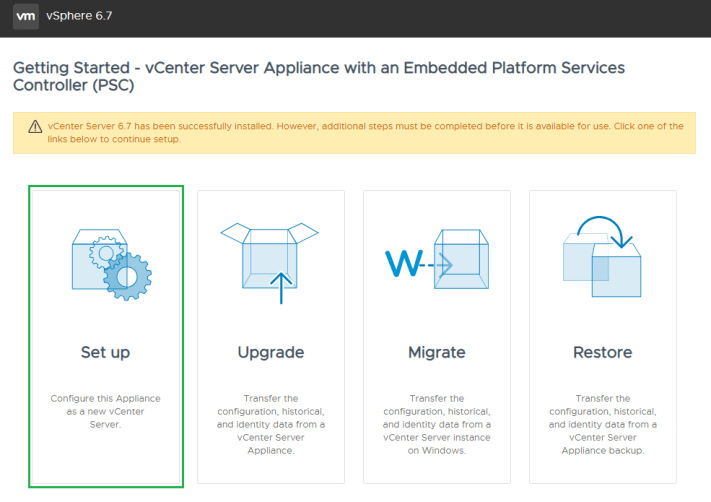This screenshot has width=711, height=502.
Task: Click the Migrate Windows-to-box icon
Action: (436, 264)
